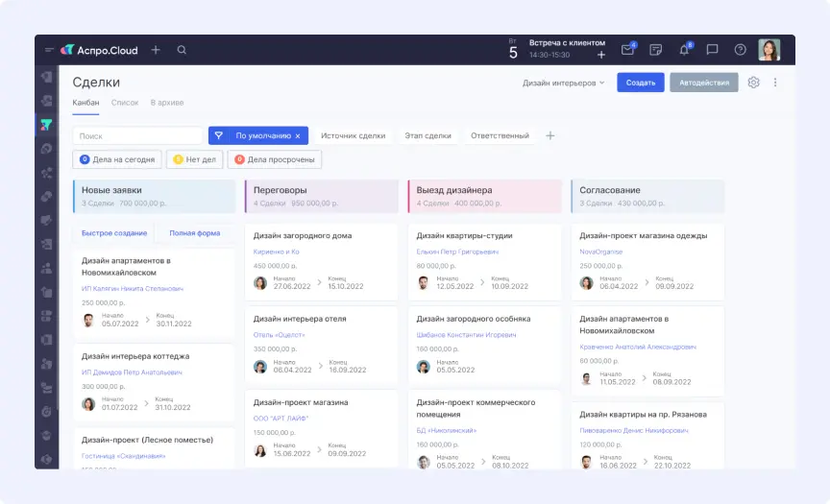
Task: Open the graduation cap icon in sidebar
Action: (x=46, y=435)
